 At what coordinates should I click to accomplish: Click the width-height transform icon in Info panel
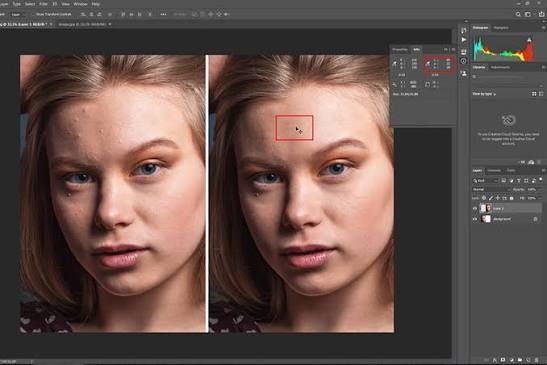coord(428,84)
